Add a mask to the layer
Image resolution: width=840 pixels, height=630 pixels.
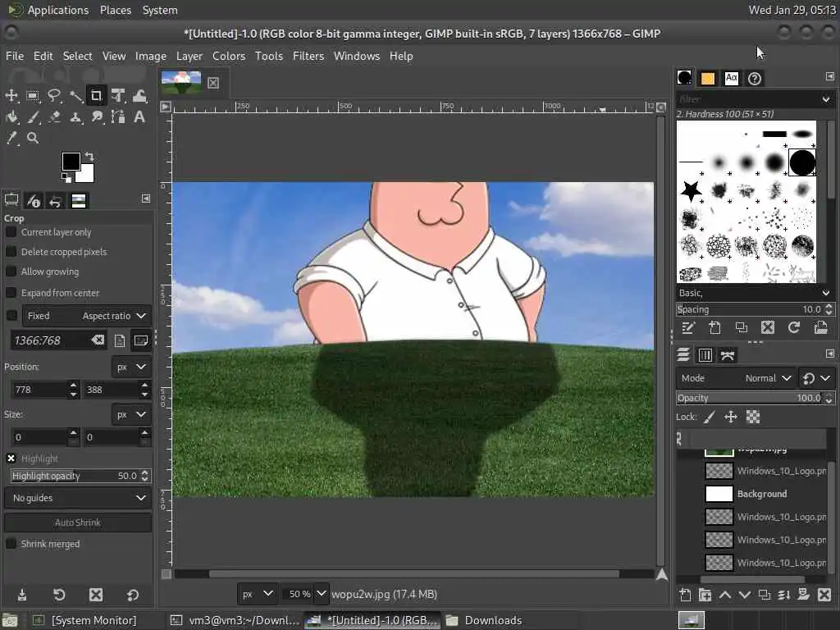(x=804, y=595)
